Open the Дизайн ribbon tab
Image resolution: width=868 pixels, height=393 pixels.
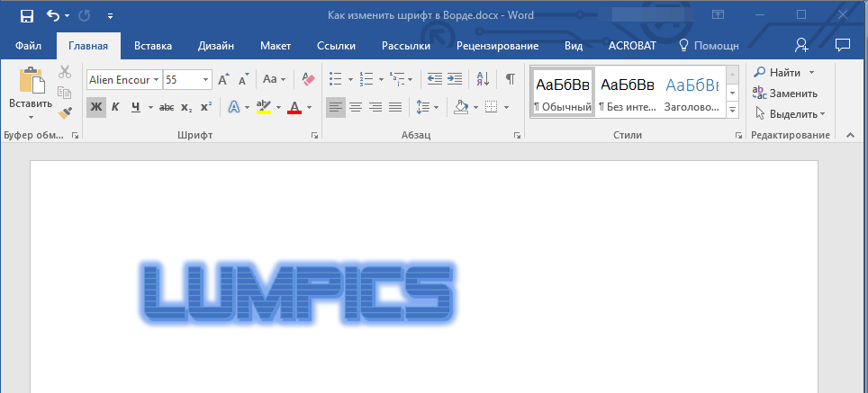click(x=217, y=46)
